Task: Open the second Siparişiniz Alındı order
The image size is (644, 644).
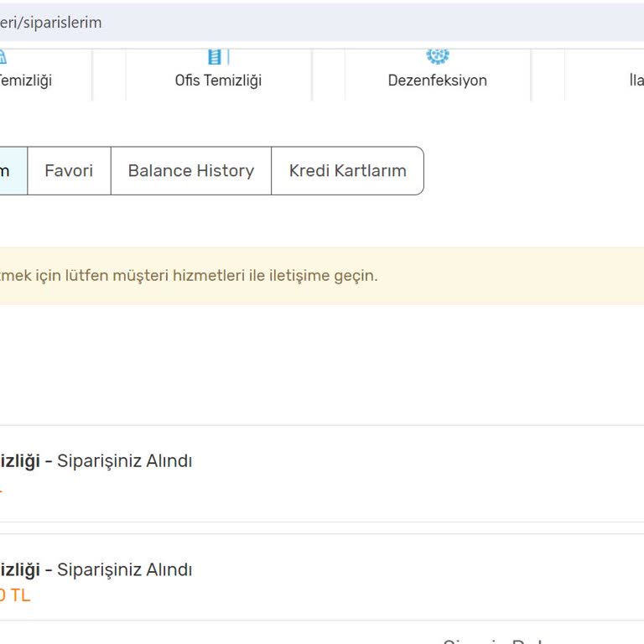Action: (x=124, y=570)
